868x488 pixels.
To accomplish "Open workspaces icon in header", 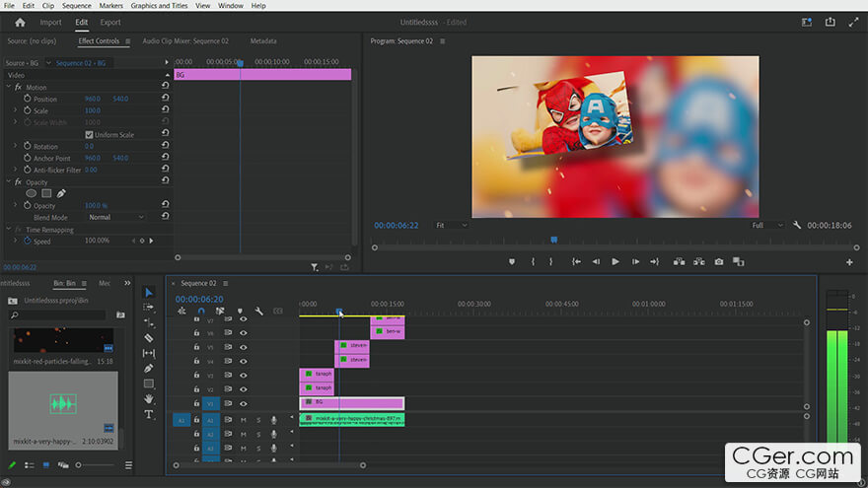I will pyautogui.click(x=807, y=22).
